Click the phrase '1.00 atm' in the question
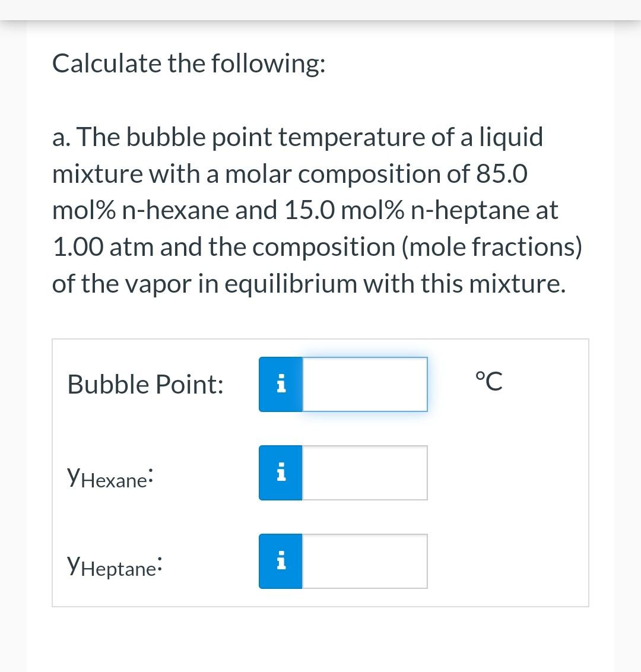Image resolution: width=641 pixels, height=672 pixels. (x=102, y=246)
